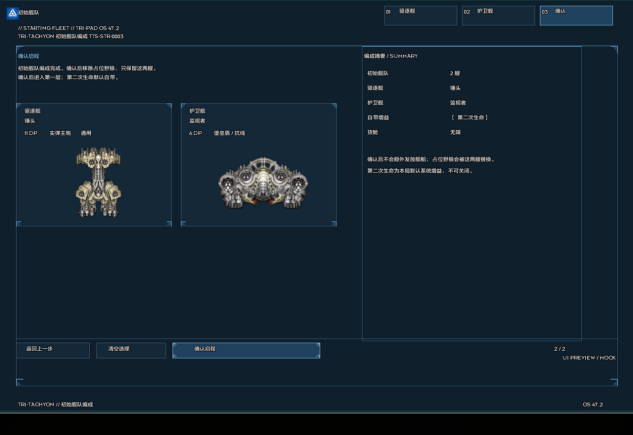The height and width of the screenshot is (435, 633).
Task: Click the 护卫舰 title on the right ship card
Action: 197,111
